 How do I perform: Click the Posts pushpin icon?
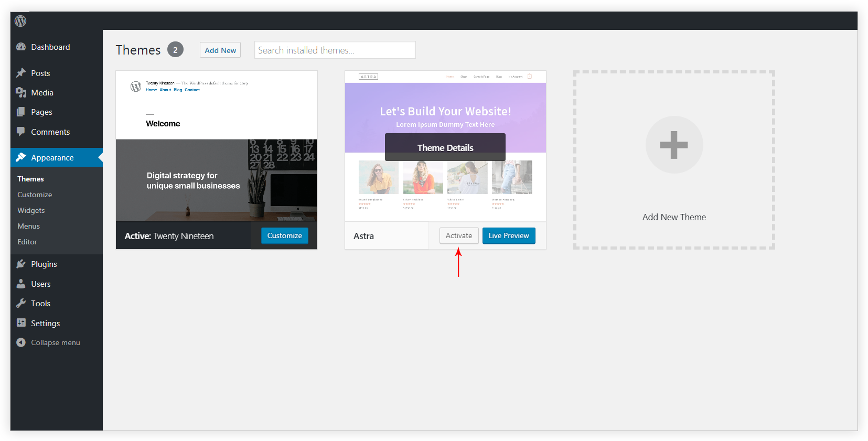(x=21, y=73)
